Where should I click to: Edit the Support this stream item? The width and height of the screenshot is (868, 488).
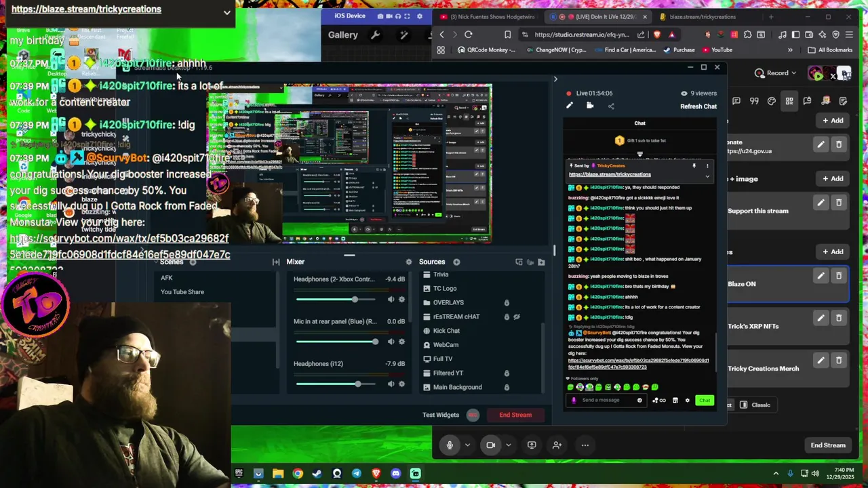pos(821,203)
